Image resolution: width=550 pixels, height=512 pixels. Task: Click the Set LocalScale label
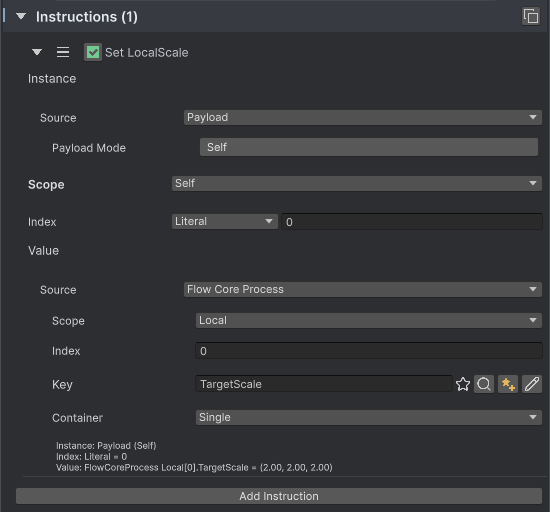147,53
